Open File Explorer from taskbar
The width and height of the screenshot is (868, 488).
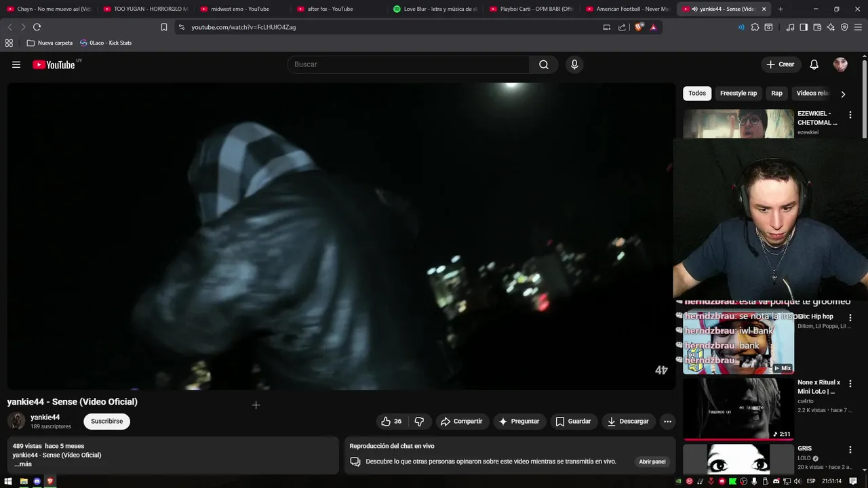click(23, 481)
